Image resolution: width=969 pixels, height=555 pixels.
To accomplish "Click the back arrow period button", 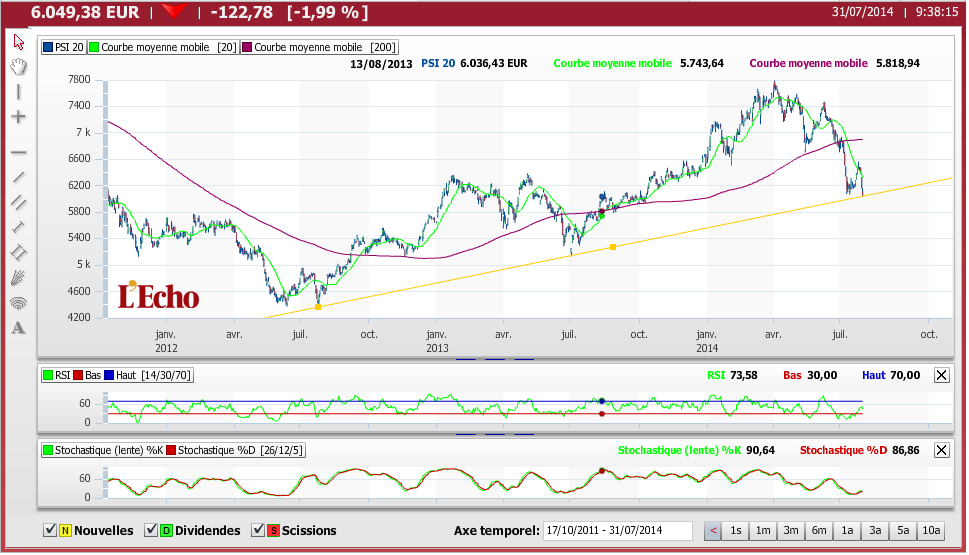I will click(x=713, y=530).
